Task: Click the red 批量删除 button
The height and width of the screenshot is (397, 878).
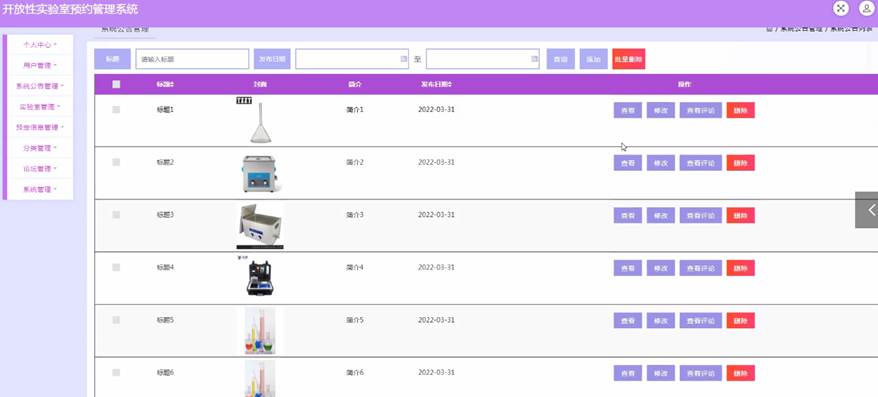Action: pos(629,59)
